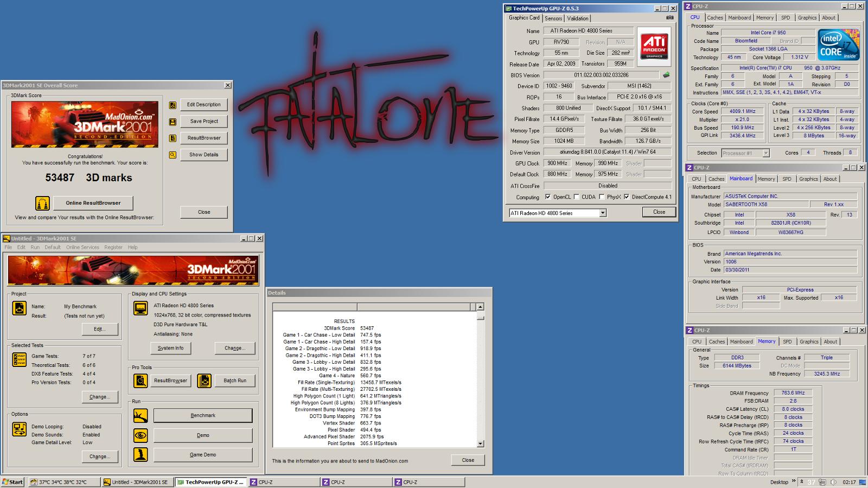Open SPD tab in middle CPU-Z window

(x=787, y=179)
